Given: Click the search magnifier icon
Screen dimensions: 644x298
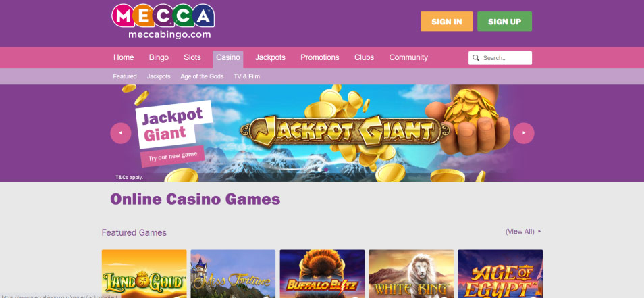Looking at the screenshot, I should (x=476, y=58).
